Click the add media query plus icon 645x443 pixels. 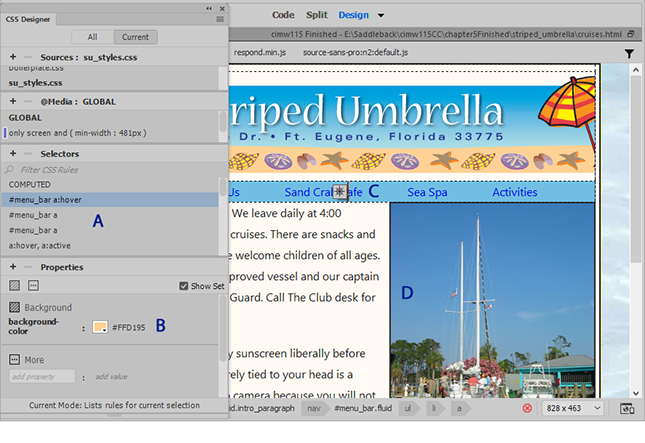coord(12,101)
